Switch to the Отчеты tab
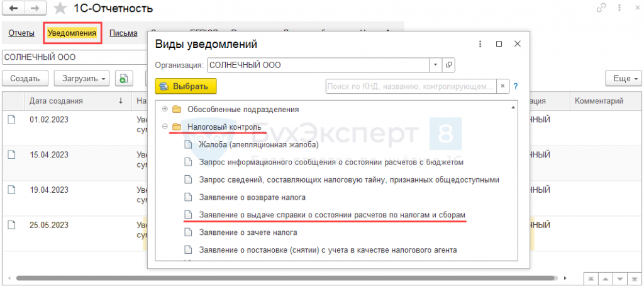The image size is (644, 286). 21,33
